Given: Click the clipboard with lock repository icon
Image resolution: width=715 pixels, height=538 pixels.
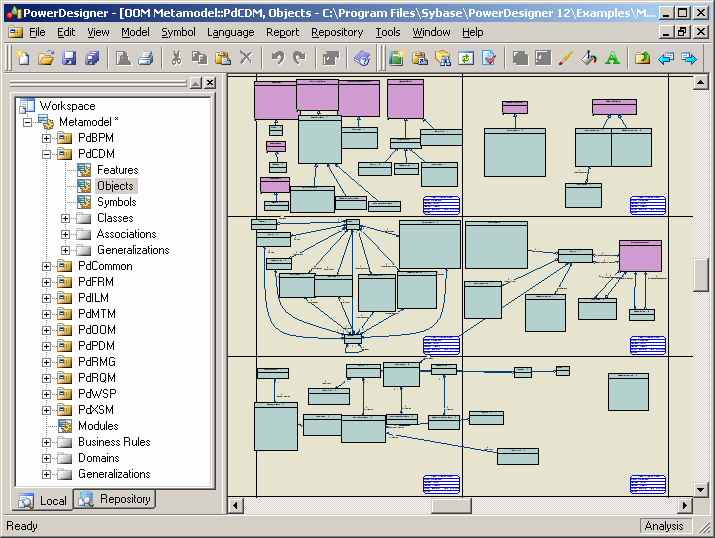Looking at the screenshot, I should click(420, 58).
